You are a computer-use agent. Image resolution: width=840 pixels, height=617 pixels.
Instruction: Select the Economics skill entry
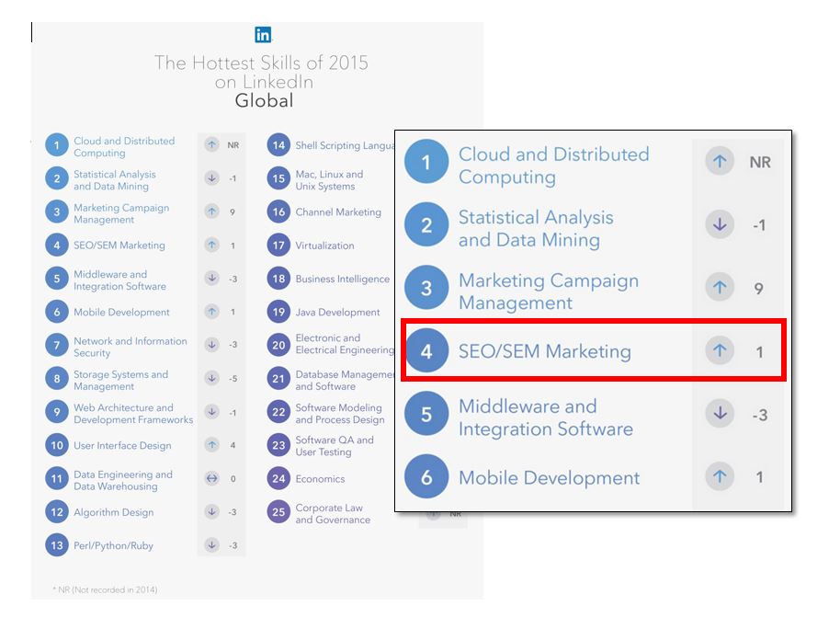pyautogui.click(x=320, y=479)
